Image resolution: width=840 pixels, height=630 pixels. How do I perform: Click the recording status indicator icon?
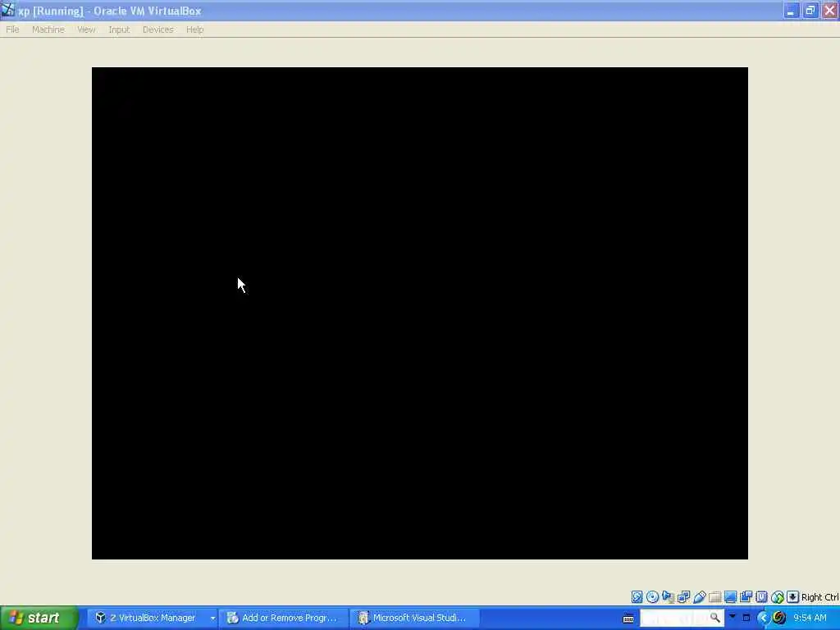point(746,597)
